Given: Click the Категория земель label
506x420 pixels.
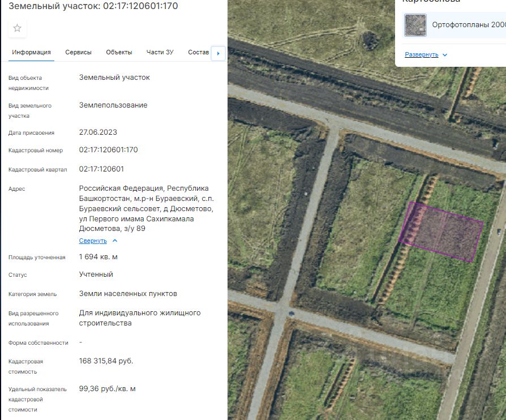Looking at the screenshot, I should coord(33,294).
